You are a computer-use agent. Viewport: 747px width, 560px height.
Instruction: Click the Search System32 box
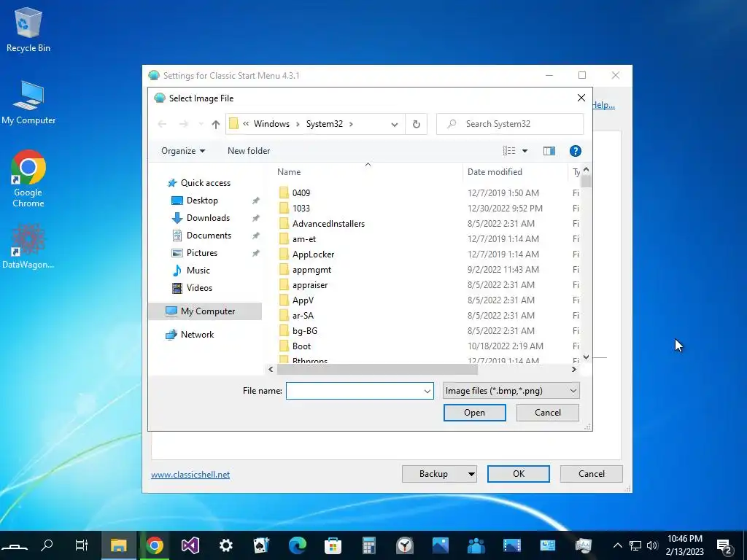tap(510, 124)
